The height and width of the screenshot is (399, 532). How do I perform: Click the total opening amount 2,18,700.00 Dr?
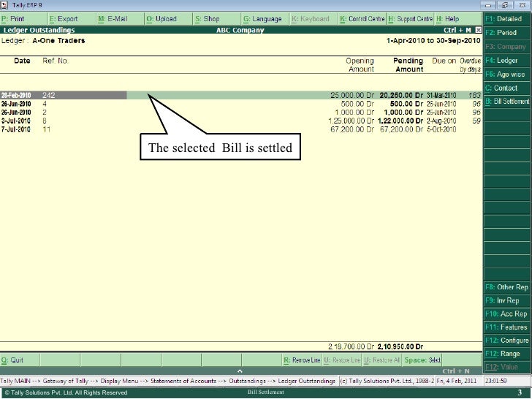pyautogui.click(x=351, y=346)
